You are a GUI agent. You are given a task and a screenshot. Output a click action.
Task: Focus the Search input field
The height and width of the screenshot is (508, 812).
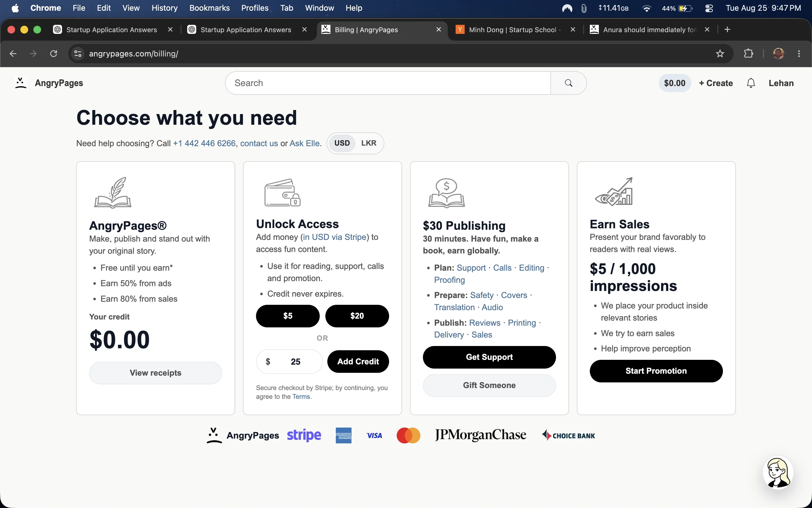click(388, 83)
